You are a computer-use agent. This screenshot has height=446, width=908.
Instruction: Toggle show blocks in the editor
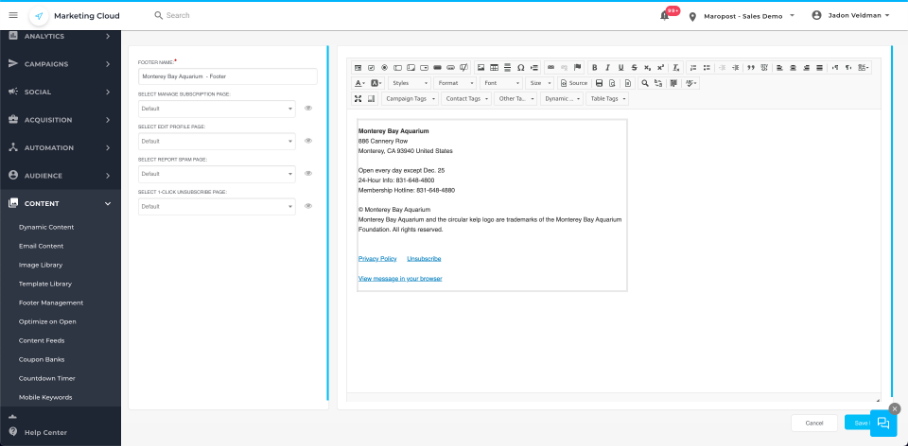[371, 99]
